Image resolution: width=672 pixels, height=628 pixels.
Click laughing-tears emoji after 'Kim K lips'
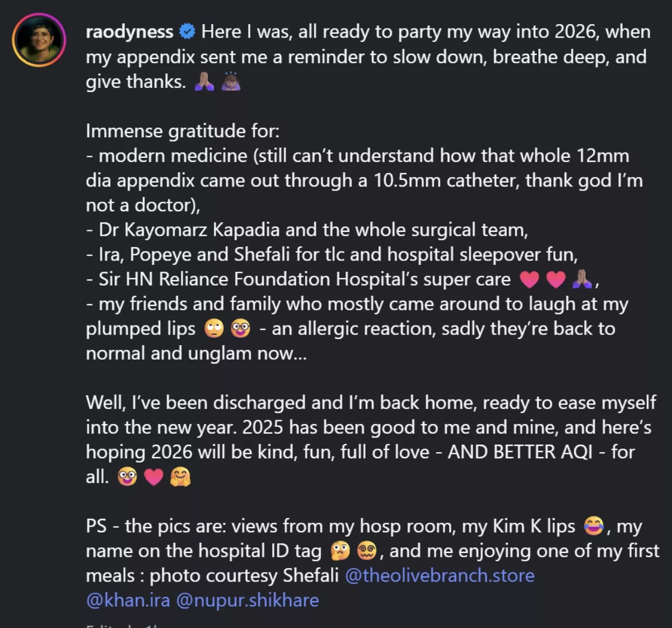pyautogui.click(x=594, y=527)
